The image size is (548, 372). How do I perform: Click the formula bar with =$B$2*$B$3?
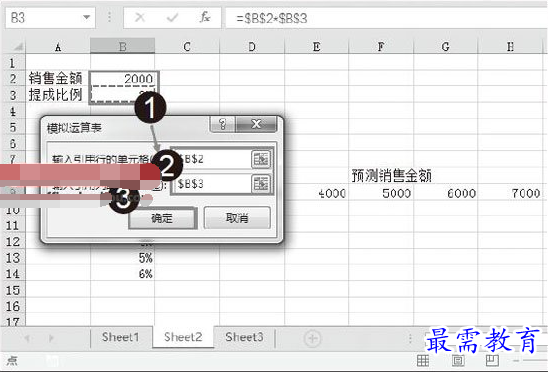pyautogui.click(x=386, y=17)
